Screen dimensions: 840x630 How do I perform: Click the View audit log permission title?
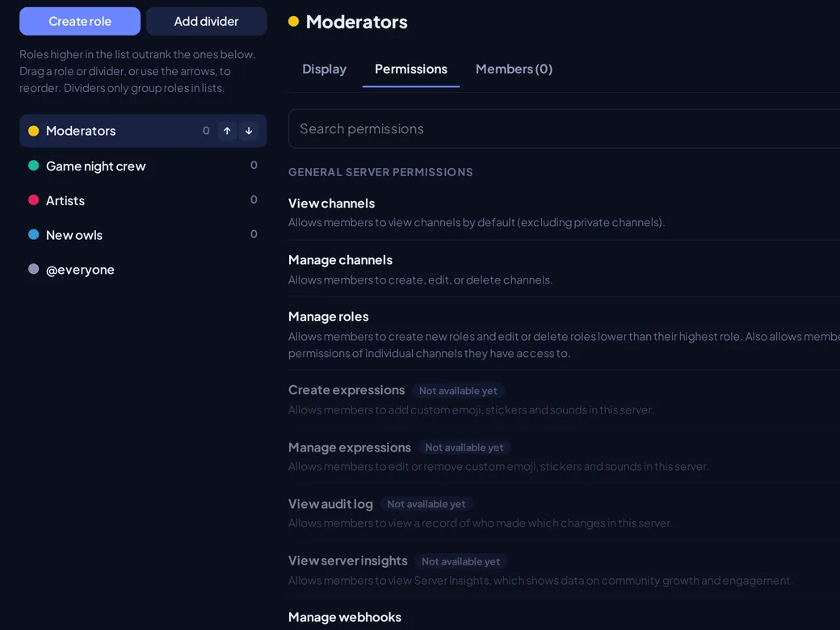coord(330,504)
